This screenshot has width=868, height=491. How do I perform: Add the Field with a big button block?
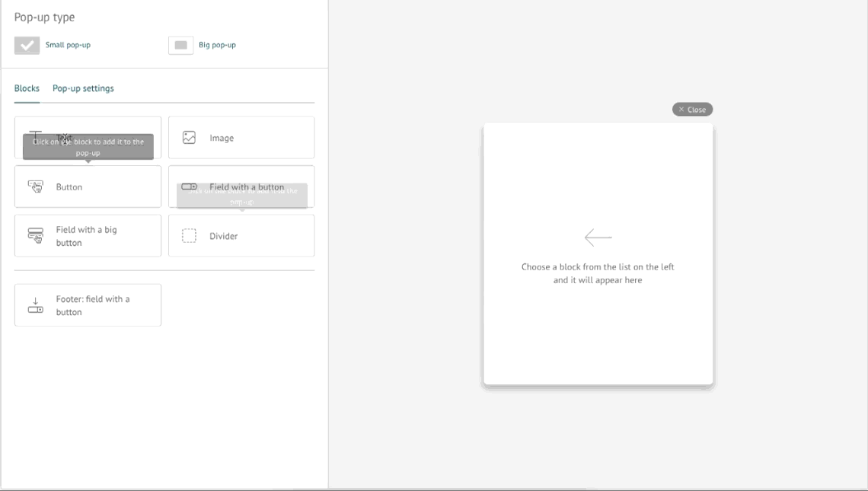(88, 235)
